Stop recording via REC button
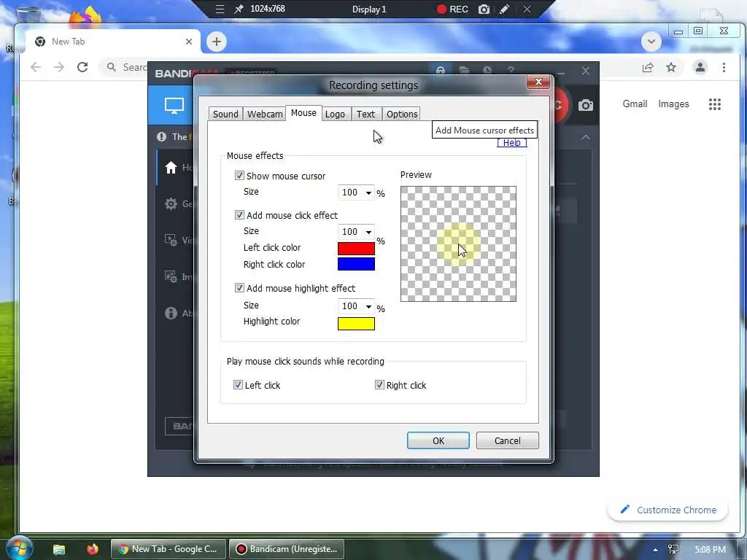The width and height of the screenshot is (747, 560). click(x=452, y=9)
